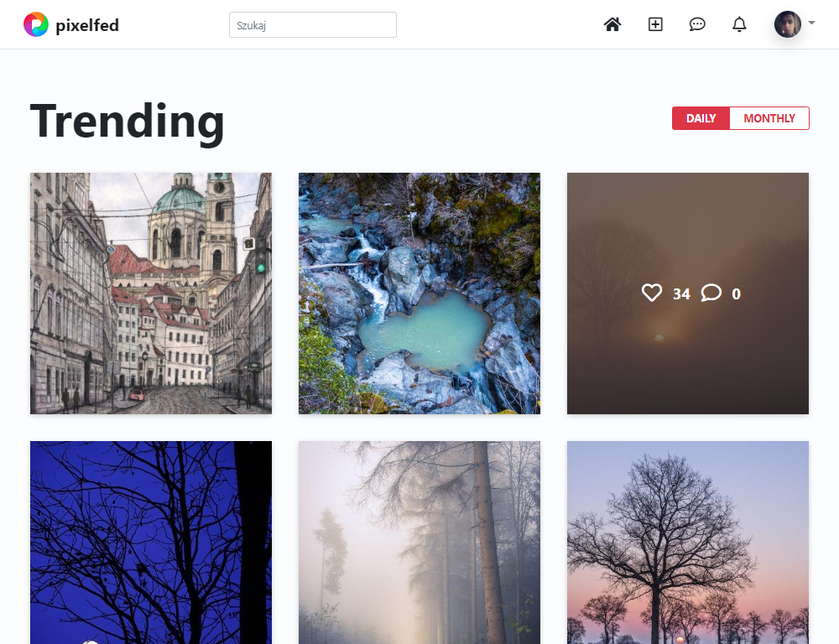Go to the Home feed icon
The width and height of the screenshot is (839, 644).
pos(612,24)
